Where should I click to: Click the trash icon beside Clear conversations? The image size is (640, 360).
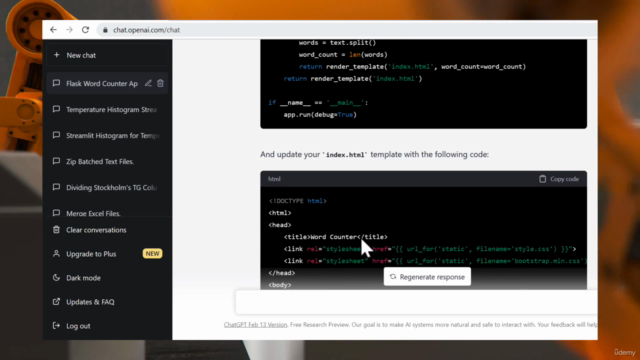click(56, 229)
